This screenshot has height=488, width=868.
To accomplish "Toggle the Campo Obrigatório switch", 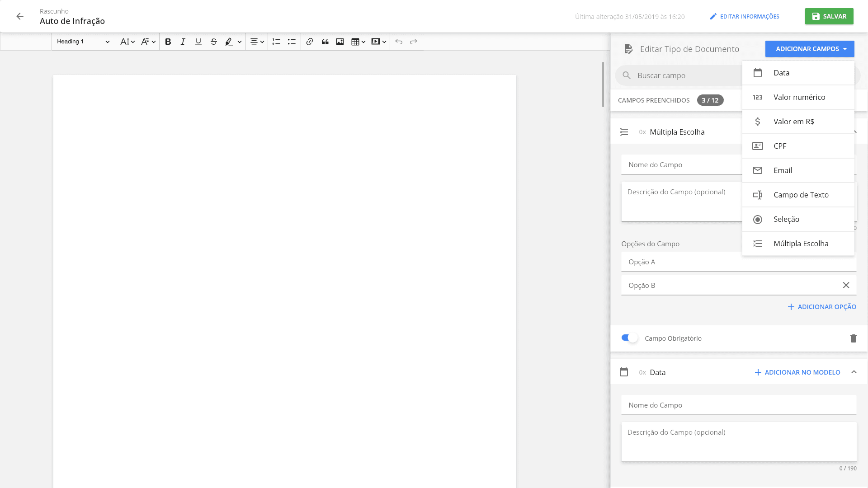I will 629,338.
